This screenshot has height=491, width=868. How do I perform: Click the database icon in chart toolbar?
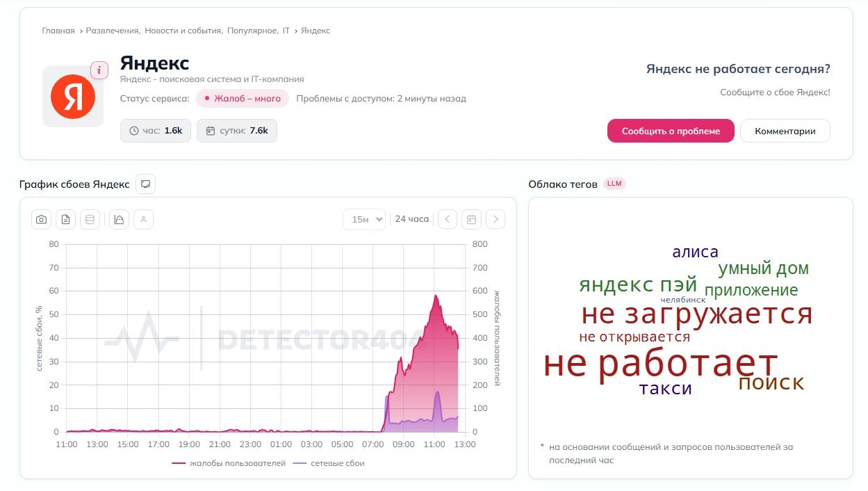90,220
